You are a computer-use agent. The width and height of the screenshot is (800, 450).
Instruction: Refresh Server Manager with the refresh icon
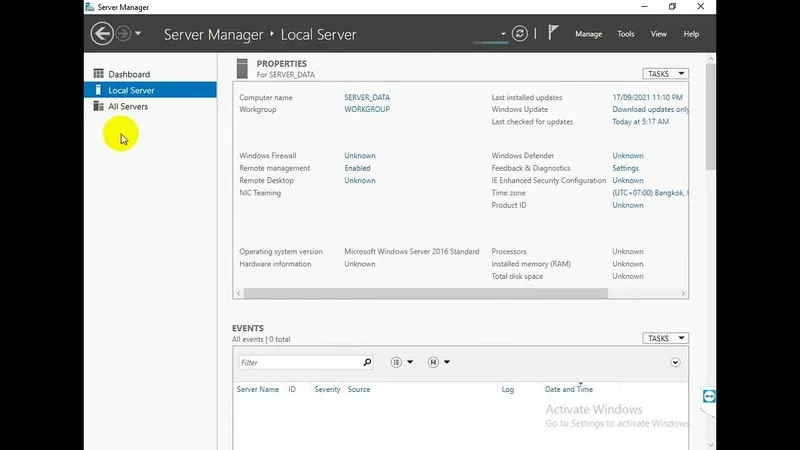520,33
